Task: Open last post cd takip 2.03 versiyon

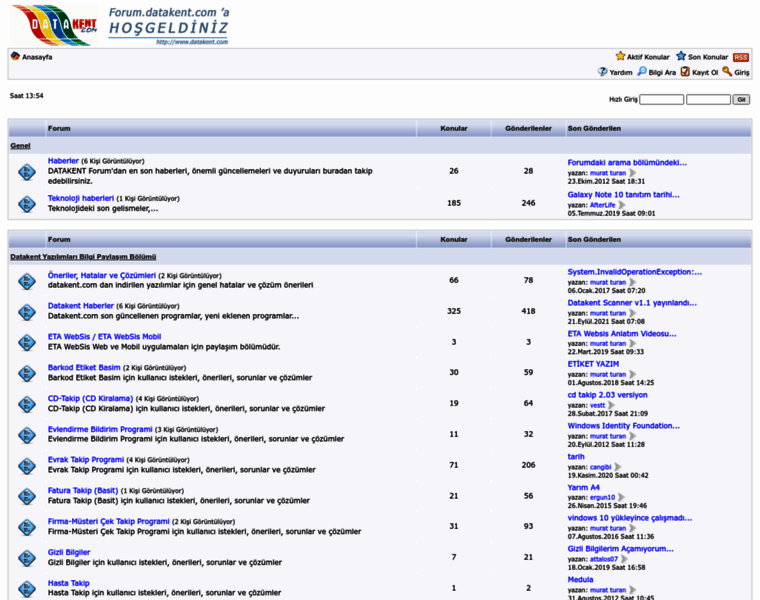Action: click(607, 395)
